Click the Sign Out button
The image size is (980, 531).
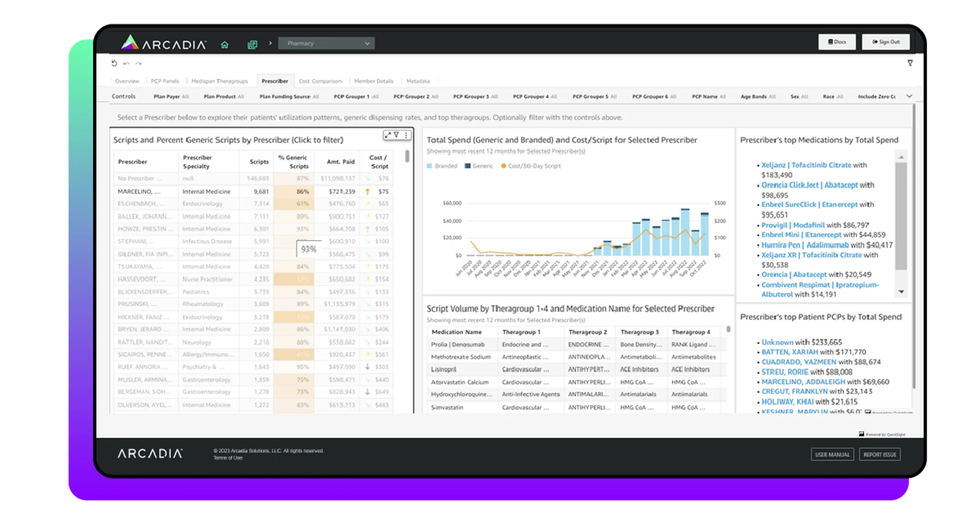click(886, 42)
